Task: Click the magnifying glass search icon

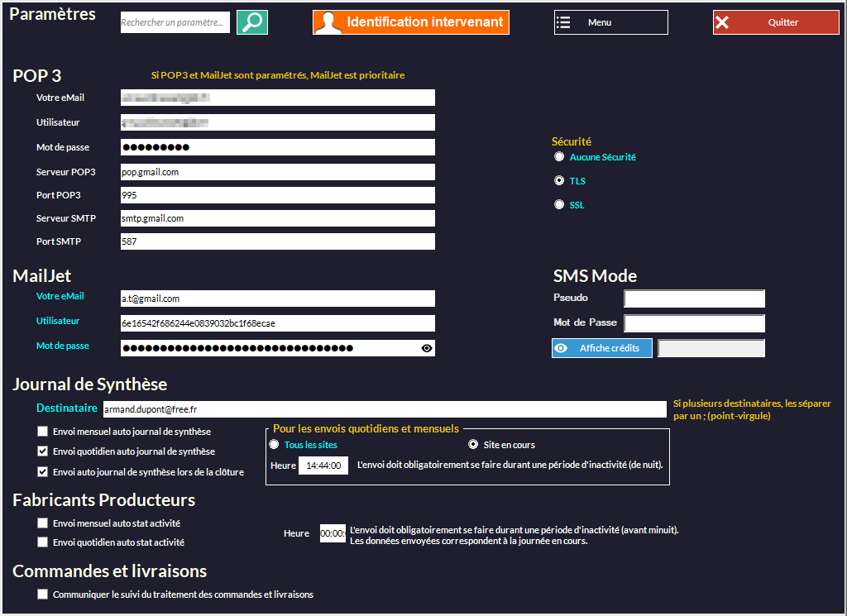Action: click(x=252, y=22)
